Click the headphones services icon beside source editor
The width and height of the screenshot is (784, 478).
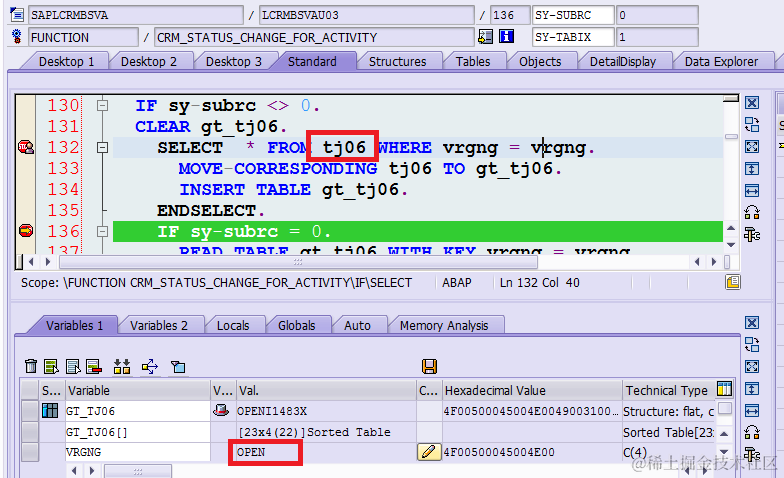[x=752, y=212]
